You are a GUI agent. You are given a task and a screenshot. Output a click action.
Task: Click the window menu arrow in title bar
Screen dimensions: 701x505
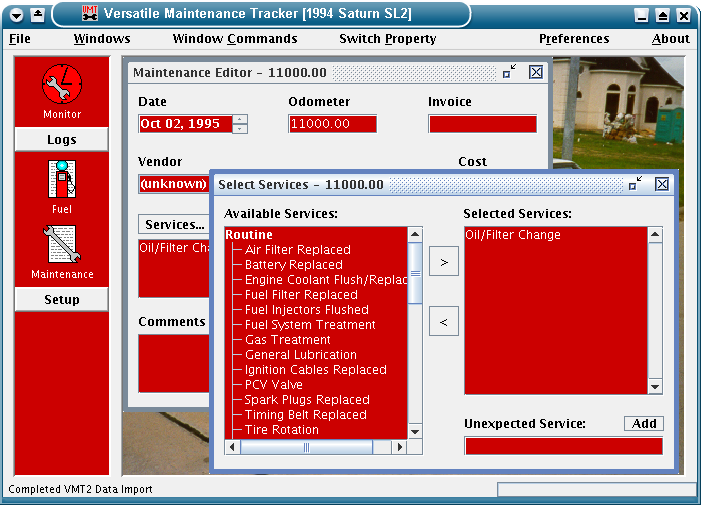point(16,15)
